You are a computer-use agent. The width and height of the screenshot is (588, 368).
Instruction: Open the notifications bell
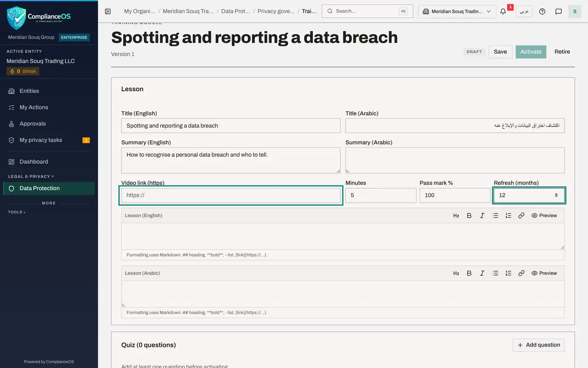tap(503, 11)
